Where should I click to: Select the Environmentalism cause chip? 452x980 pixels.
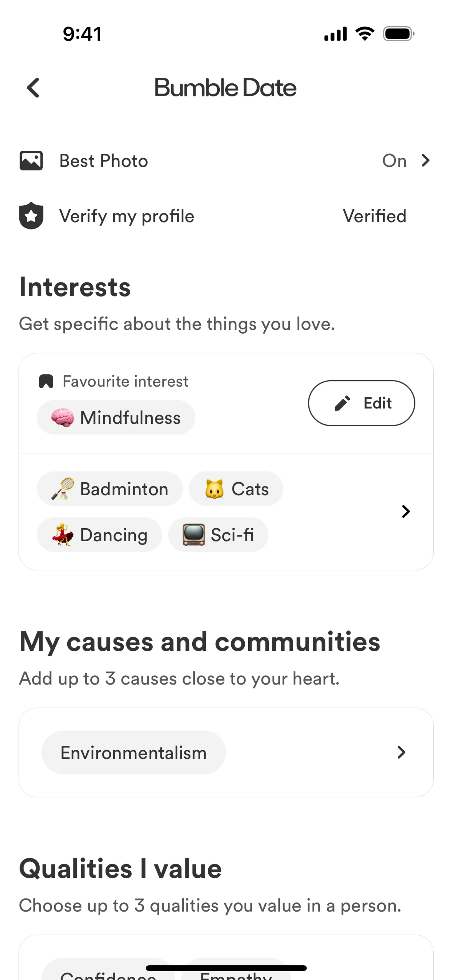tap(133, 753)
